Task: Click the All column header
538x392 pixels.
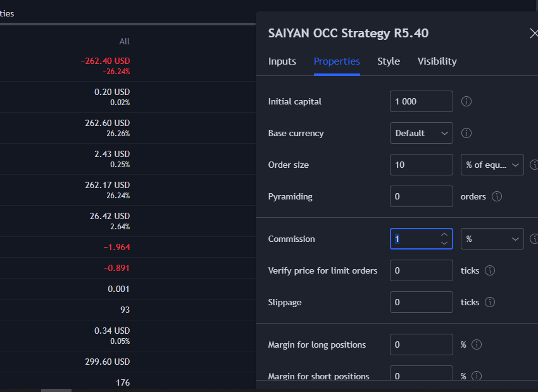Action: click(124, 41)
